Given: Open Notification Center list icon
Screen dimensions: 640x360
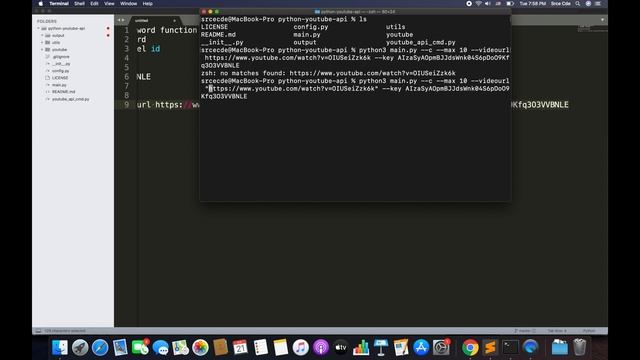Looking at the screenshot, I should 598,4.
